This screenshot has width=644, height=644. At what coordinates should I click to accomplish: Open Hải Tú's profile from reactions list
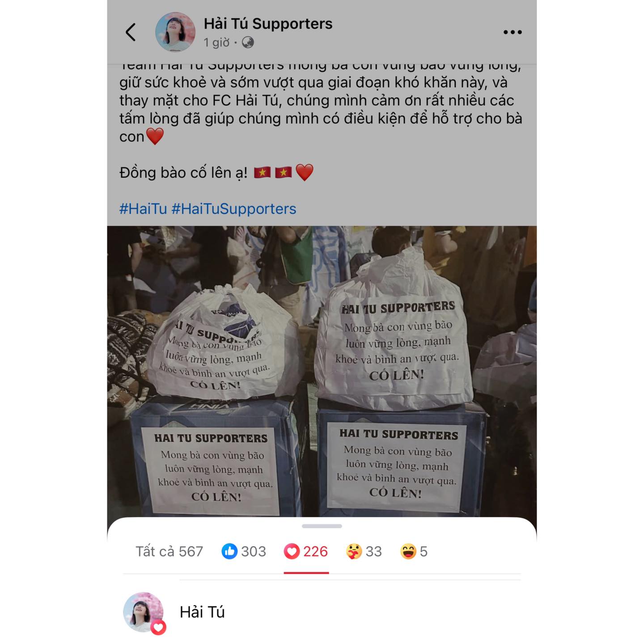pyautogui.click(x=202, y=612)
